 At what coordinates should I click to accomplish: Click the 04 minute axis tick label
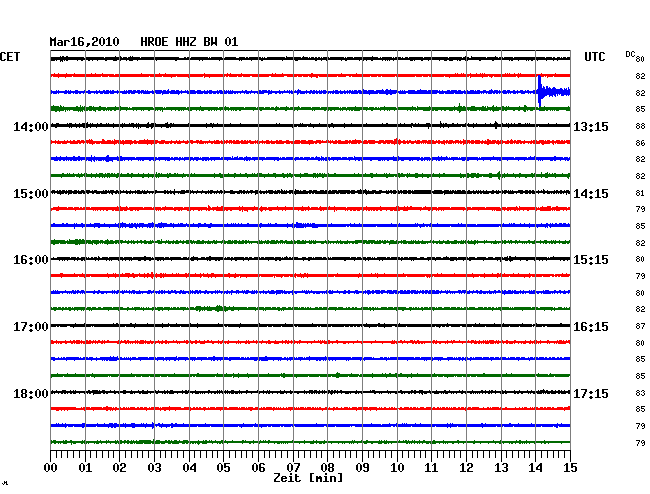pyautogui.click(x=189, y=468)
